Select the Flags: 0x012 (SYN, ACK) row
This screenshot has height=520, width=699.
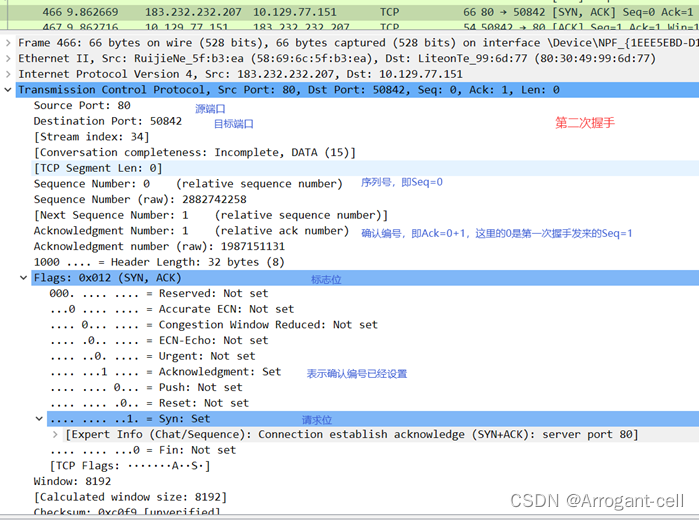pos(365,278)
